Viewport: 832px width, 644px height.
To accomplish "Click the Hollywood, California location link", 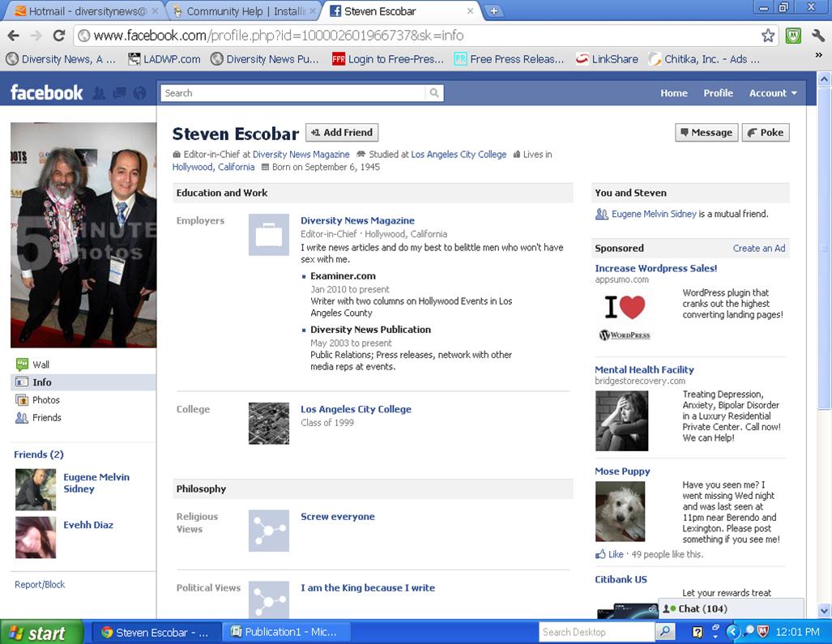I will 213,167.
